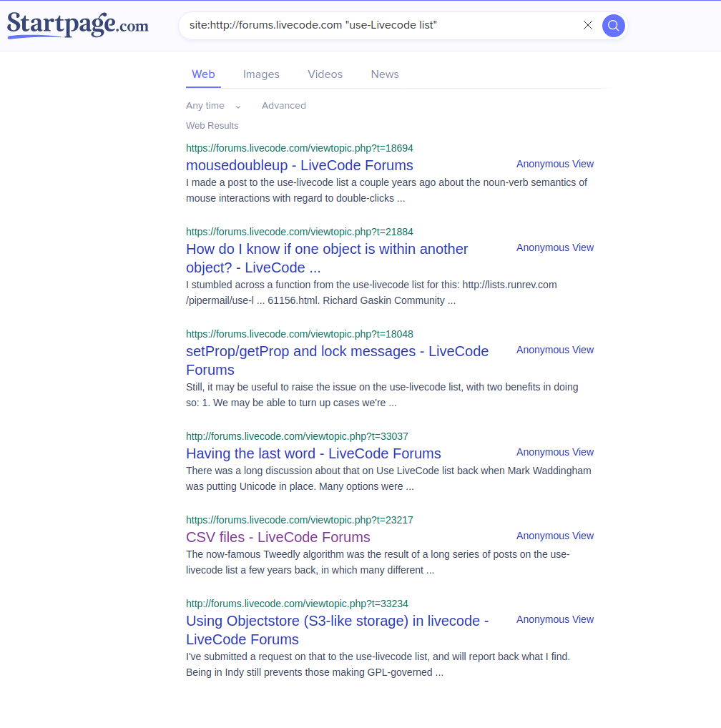Open the 'Having the last word' result
Image resolution: width=721 pixels, height=728 pixels.
(313, 453)
